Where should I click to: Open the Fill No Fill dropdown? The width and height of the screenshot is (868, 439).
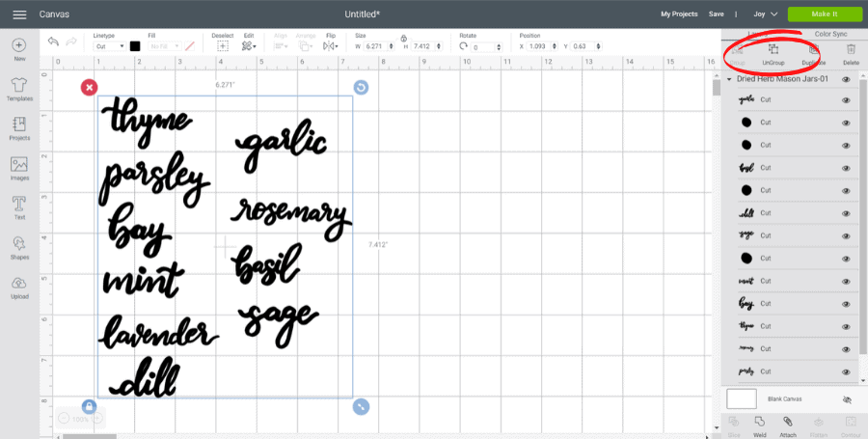tap(164, 46)
